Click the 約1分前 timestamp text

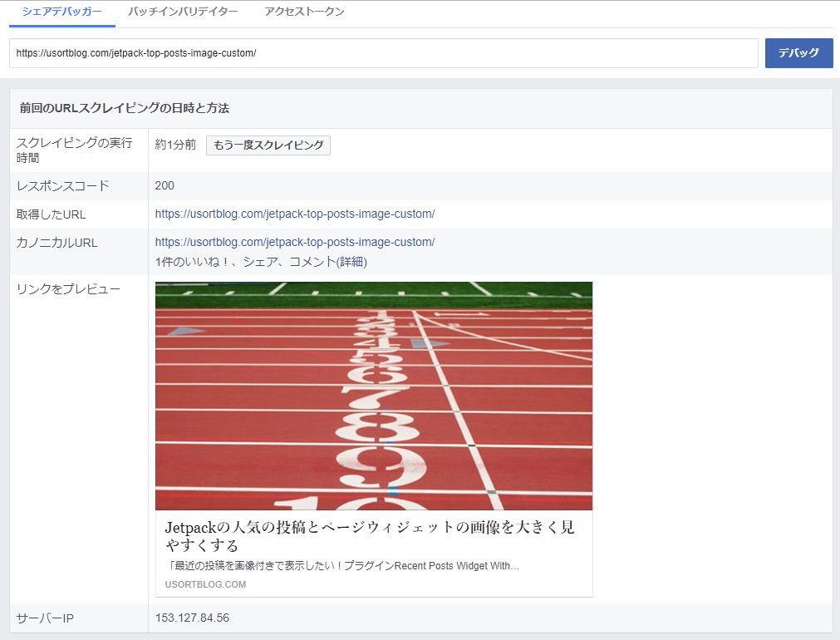tap(175, 145)
